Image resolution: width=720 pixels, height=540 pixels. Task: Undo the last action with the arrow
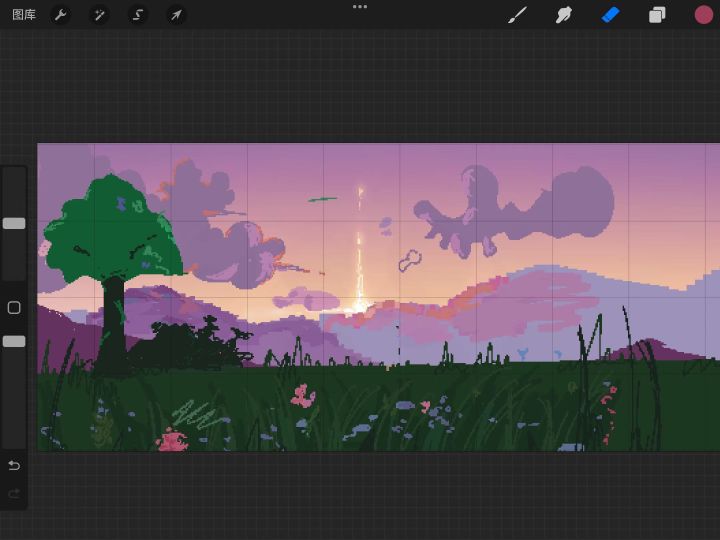[14, 466]
